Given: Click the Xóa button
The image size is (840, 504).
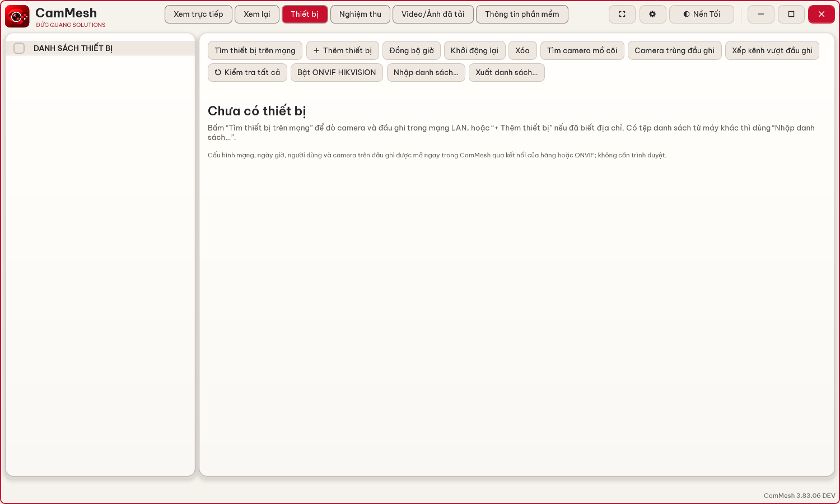Looking at the screenshot, I should pyautogui.click(x=522, y=50).
